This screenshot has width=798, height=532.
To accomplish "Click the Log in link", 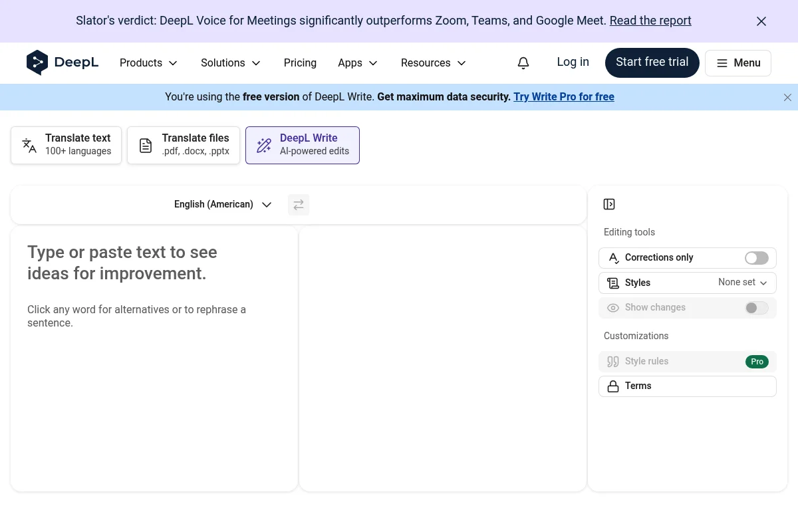I will coord(573,62).
